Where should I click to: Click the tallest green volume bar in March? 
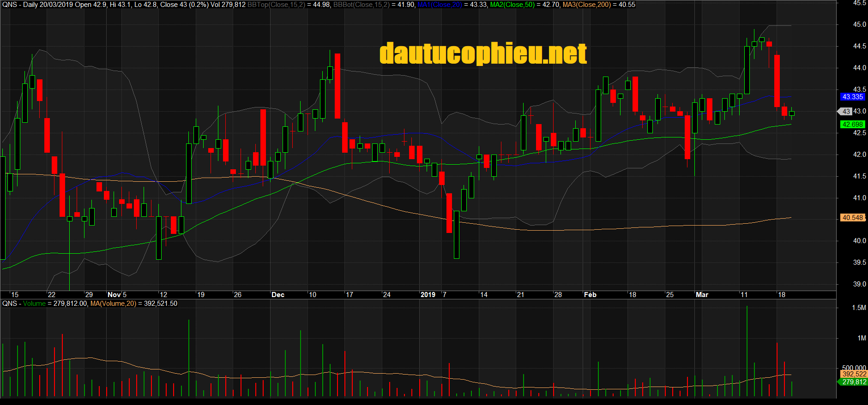coord(747,351)
